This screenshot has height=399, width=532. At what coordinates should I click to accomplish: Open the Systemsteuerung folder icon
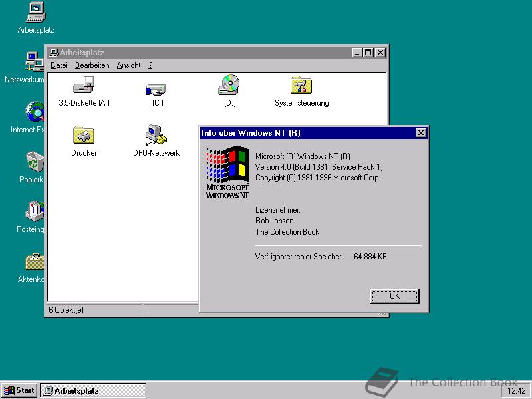(301, 84)
